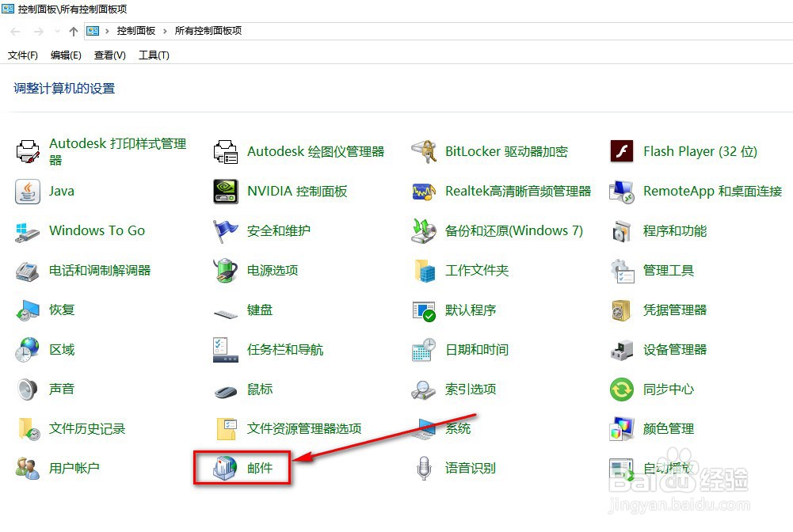Click the Back navigation arrow
The width and height of the screenshot is (793, 532).
(15, 32)
